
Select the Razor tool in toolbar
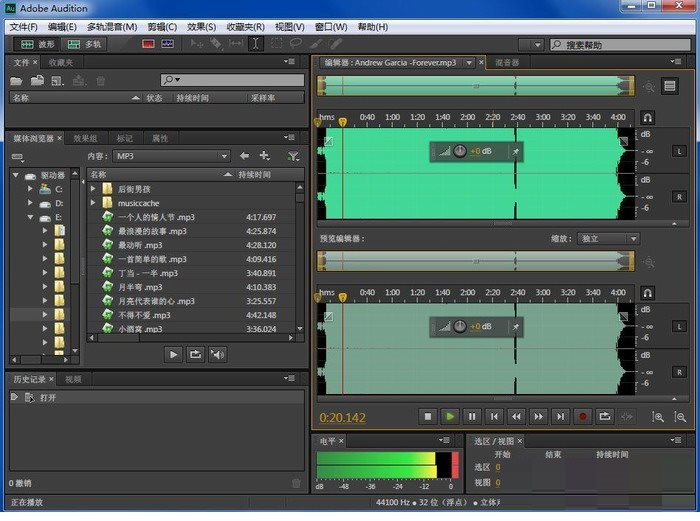coord(216,44)
